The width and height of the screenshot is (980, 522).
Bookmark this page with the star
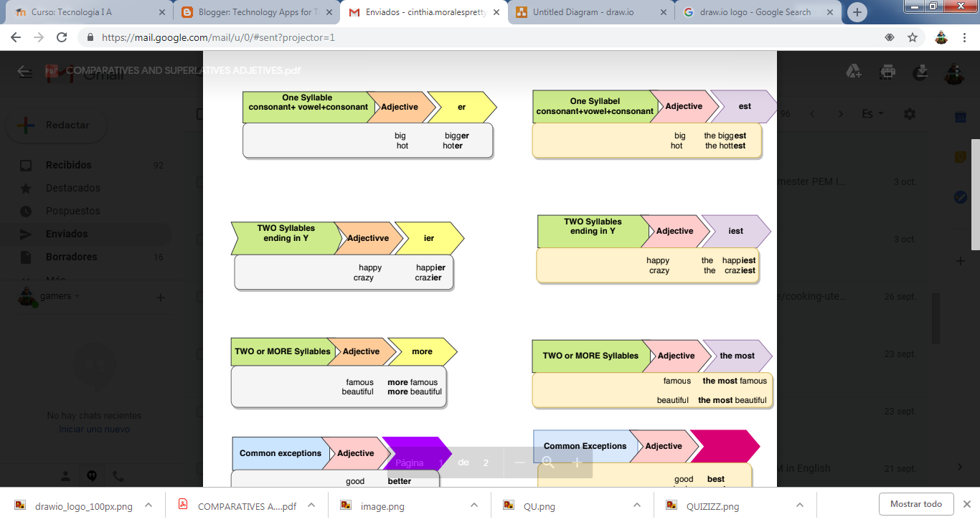(x=913, y=37)
